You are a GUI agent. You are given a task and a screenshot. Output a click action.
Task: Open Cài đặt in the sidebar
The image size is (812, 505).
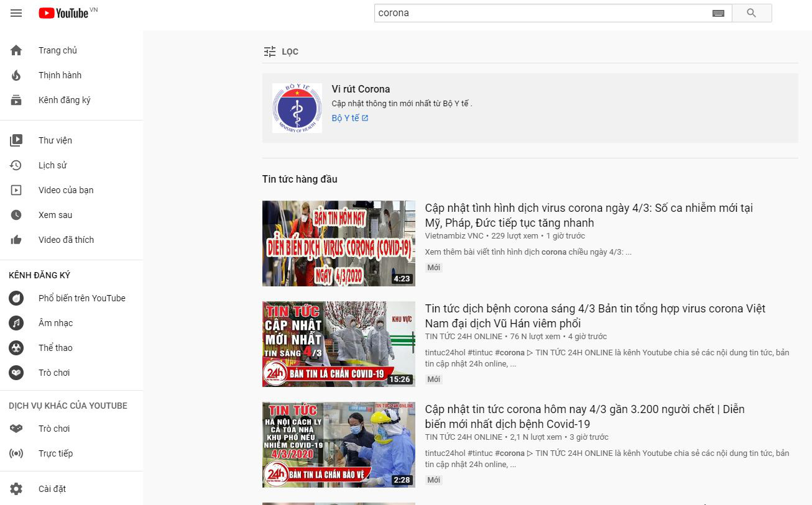(x=72, y=489)
